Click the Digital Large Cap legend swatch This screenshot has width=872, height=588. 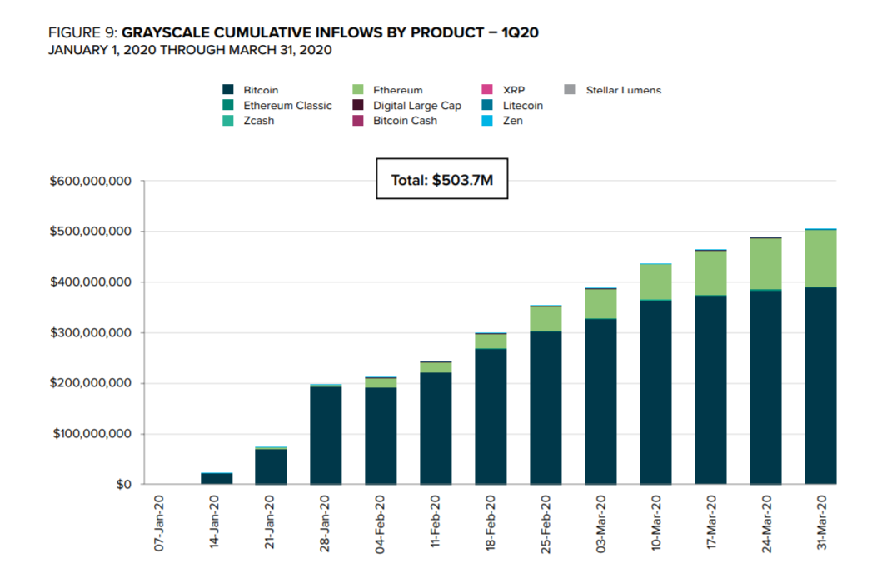pyautogui.click(x=357, y=106)
